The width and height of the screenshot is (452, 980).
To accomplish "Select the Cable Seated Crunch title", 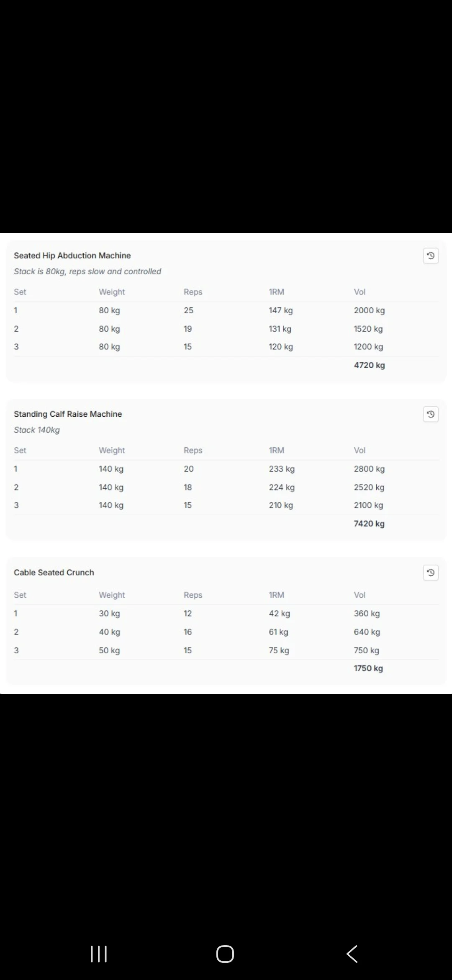I will point(54,573).
